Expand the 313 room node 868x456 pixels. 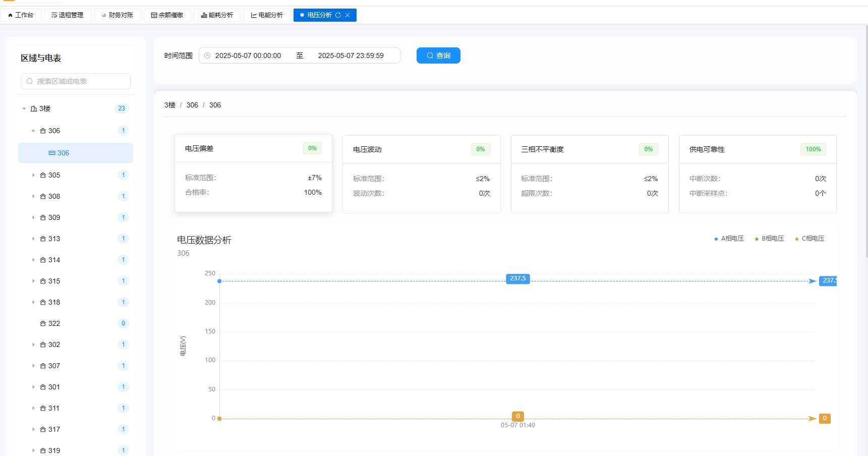tap(33, 239)
